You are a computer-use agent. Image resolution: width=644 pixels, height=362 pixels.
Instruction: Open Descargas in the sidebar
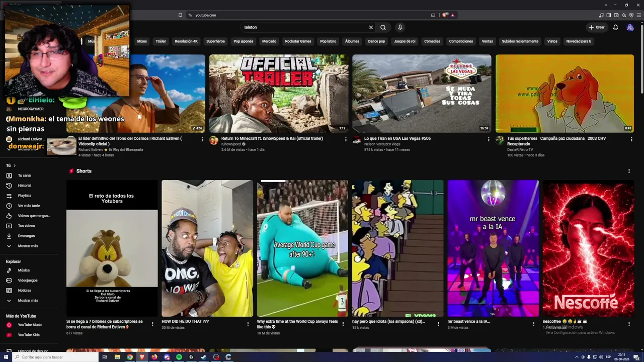pos(29,236)
